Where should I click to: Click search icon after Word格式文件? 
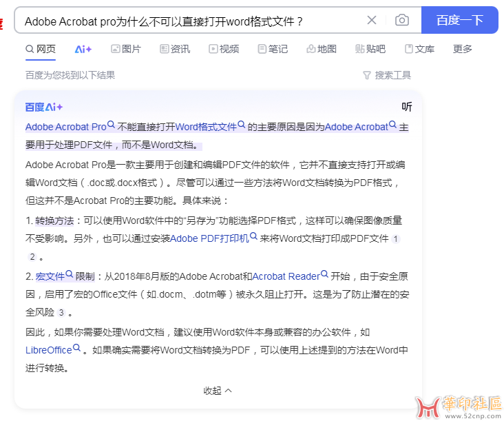point(242,125)
